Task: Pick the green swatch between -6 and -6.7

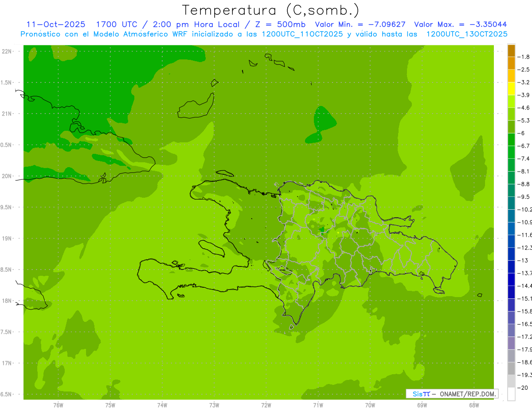Action: coord(511,140)
